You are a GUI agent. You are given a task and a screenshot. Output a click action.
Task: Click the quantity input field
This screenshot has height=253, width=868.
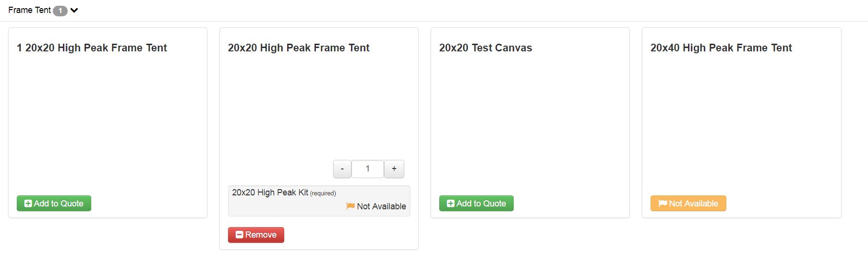pos(368,169)
